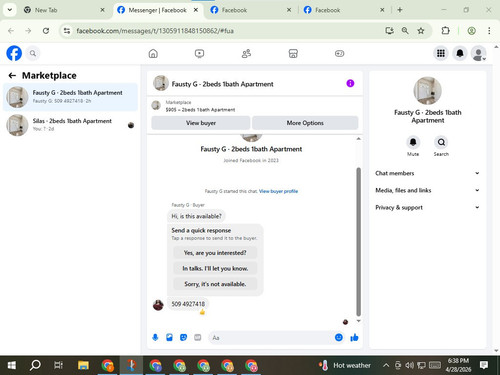Open the zoom magnifier in address bar

pos(405,31)
